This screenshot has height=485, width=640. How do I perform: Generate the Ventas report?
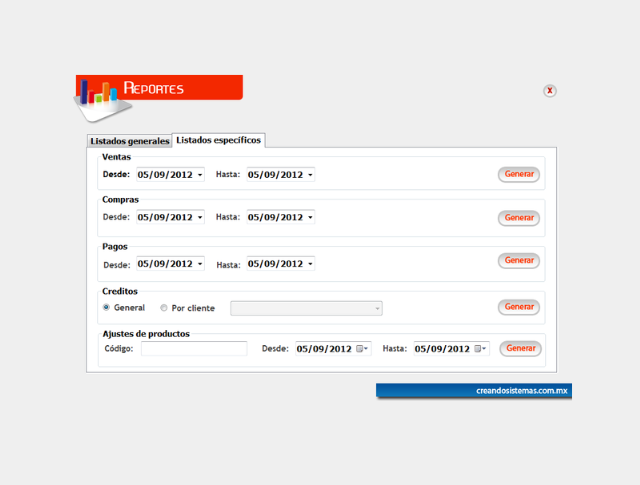click(519, 174)
